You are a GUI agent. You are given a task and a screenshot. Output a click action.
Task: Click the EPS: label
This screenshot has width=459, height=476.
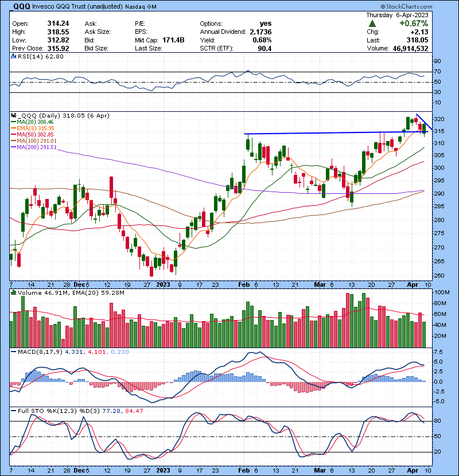141,32
